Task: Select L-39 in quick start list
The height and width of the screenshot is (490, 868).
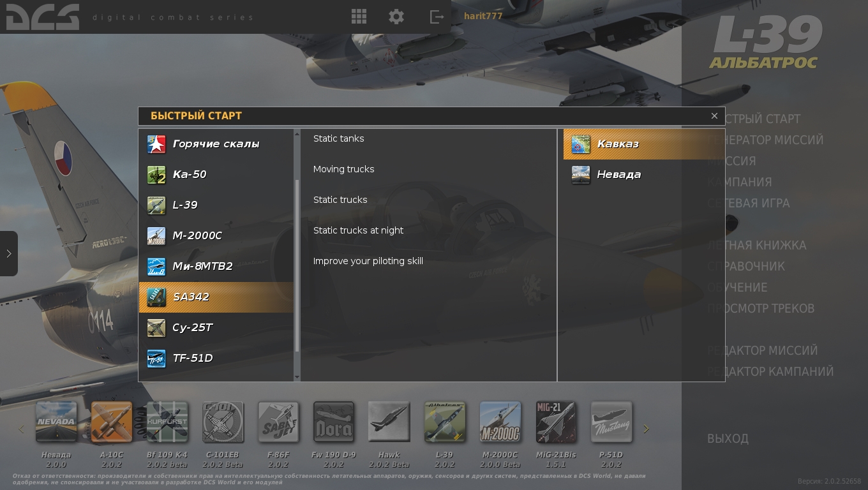Action: [x=216, y=205]
